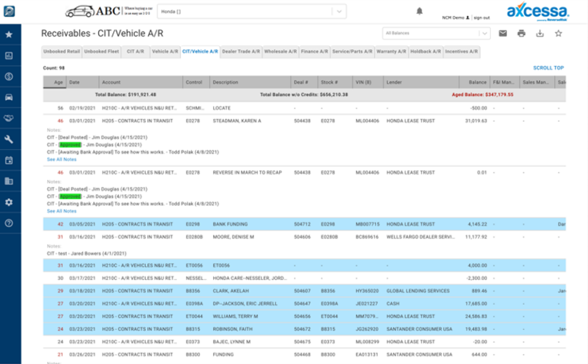Select the BAJEC, LYNNE M row
Image resolution: width=588 pixels, height=364 pixels.
[304, 342]
